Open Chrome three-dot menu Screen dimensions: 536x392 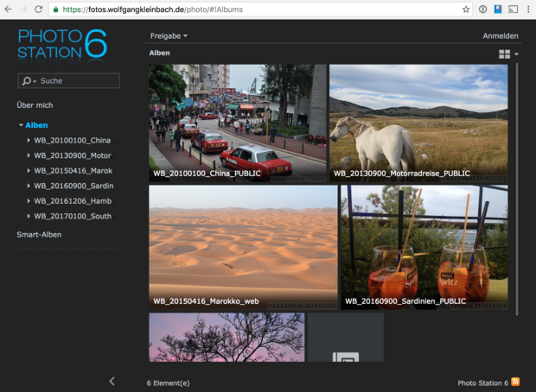point(527,9)
